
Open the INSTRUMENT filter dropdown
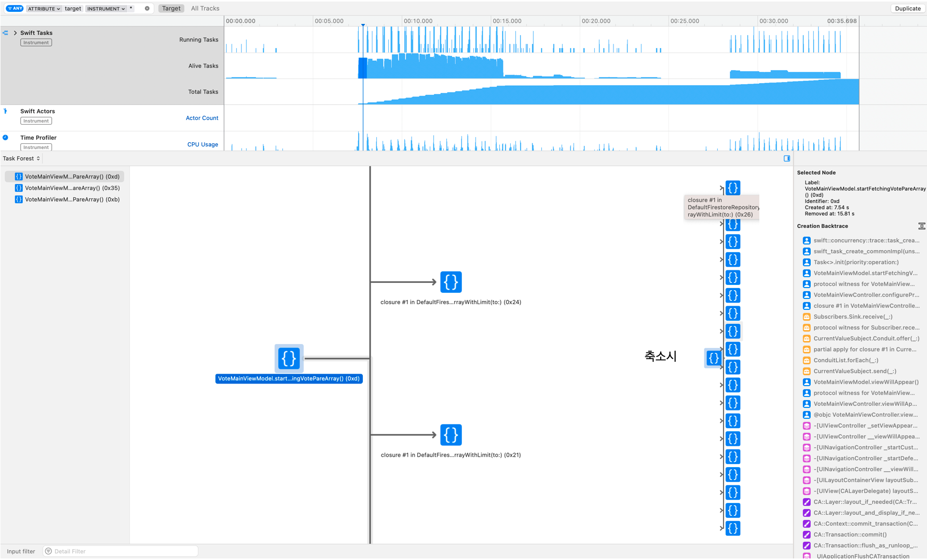click(106, 9)
